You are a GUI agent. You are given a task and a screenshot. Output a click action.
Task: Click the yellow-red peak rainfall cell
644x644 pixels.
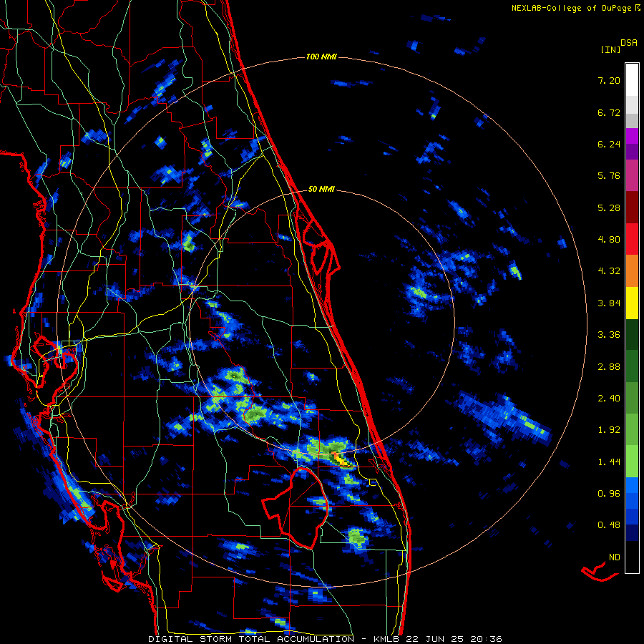341,459
